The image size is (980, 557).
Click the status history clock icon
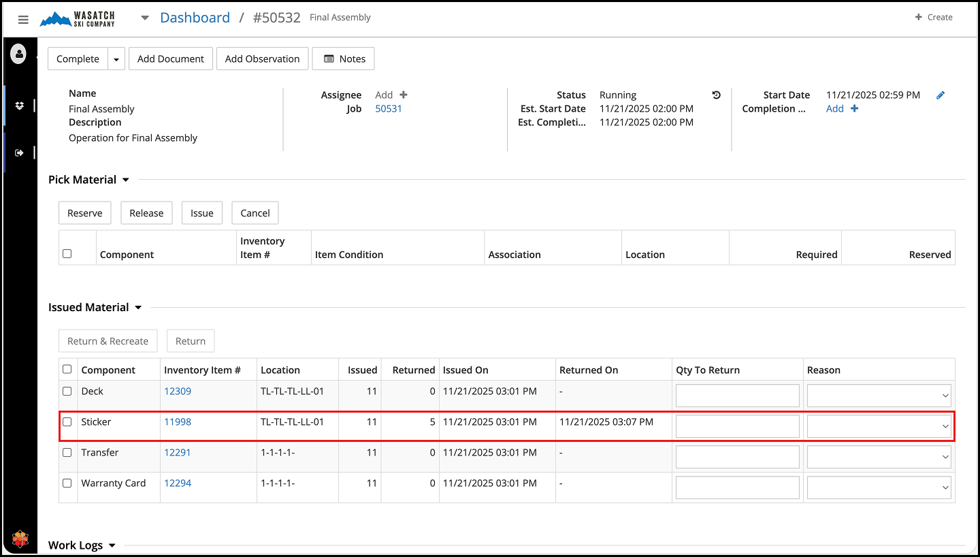click(x=716, y=95)
